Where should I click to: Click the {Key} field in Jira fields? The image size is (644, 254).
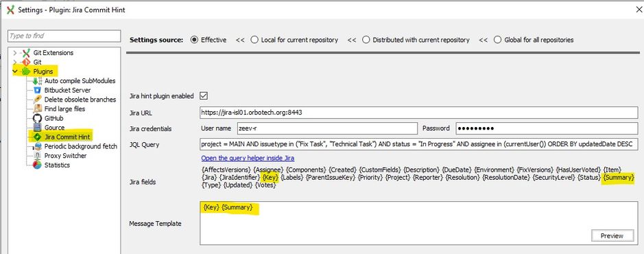[x=270, y=178]
